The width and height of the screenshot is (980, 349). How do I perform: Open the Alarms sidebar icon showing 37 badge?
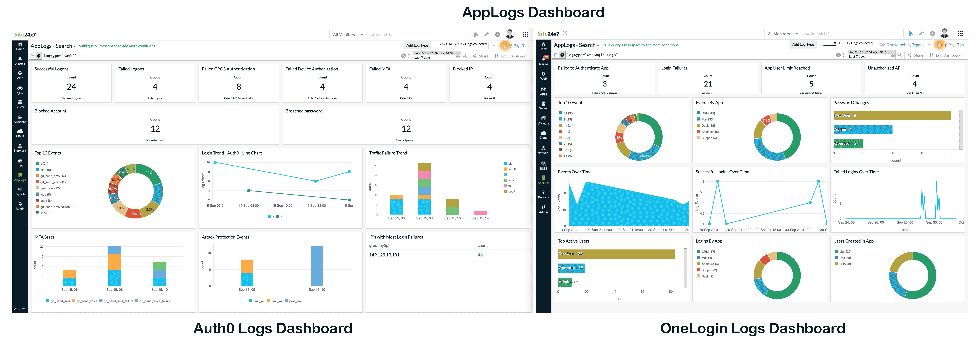(543, 60)
